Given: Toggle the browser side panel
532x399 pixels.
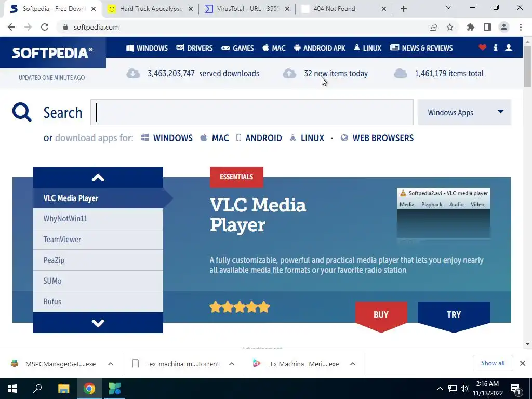Looking at the screenshot, I should [487, 27].
